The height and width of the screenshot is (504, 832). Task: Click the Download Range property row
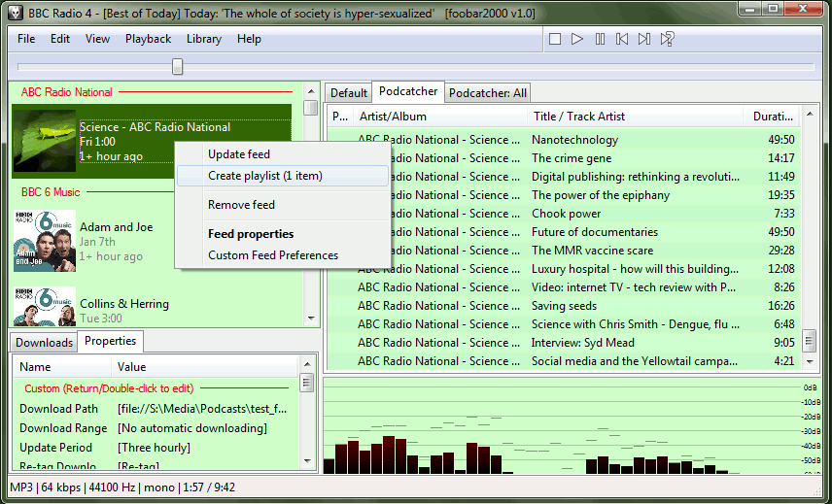pos(156,428)
